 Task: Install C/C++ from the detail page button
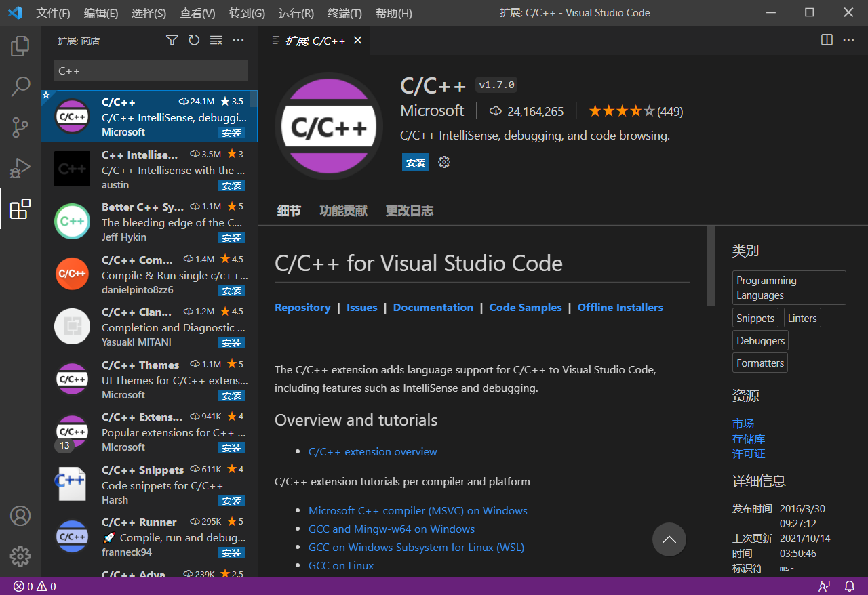tap(415, 163)
